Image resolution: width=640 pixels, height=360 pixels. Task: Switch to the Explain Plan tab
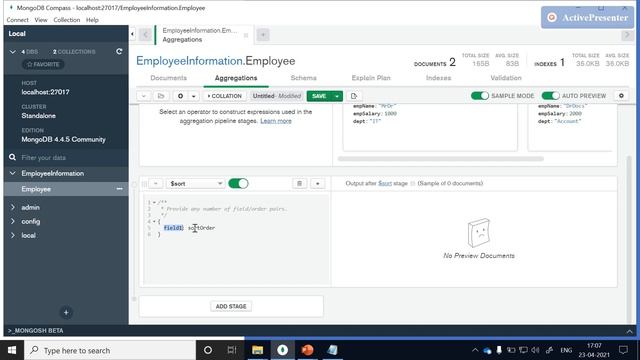[x=371, y=78]
